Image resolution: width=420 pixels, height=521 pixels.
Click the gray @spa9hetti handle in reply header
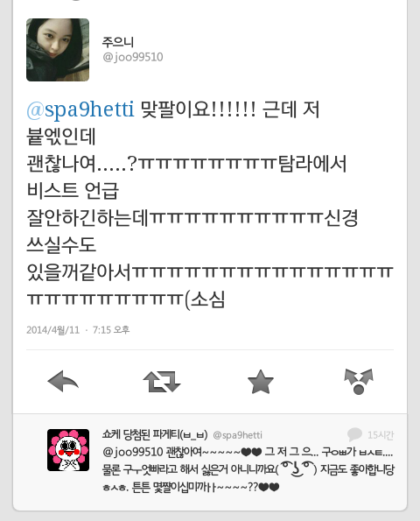(237, 435)
